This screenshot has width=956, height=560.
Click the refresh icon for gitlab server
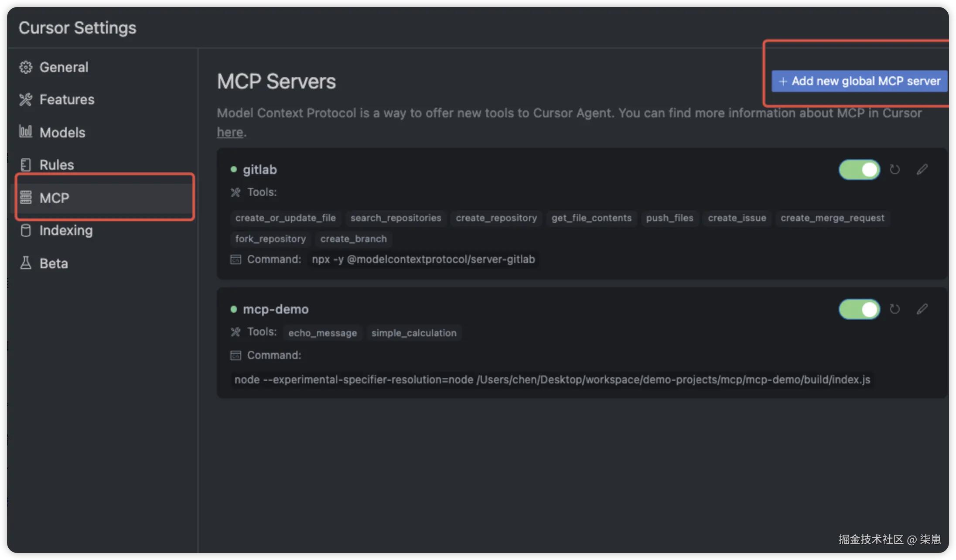[895, 170]
